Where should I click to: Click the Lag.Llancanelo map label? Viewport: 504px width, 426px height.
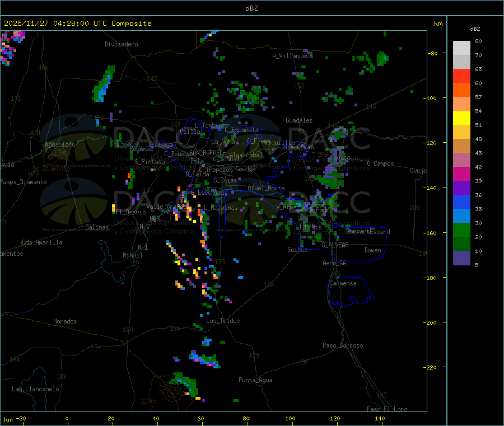pyautogui.click(x=36, y=389)
